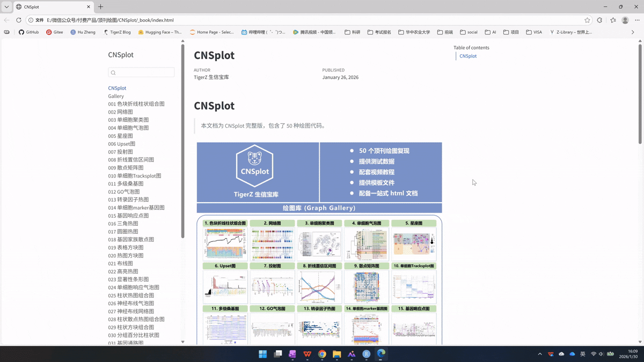644x362 pixels.
Task: Open the VISA bookmark folder
Action: [534, 32]
